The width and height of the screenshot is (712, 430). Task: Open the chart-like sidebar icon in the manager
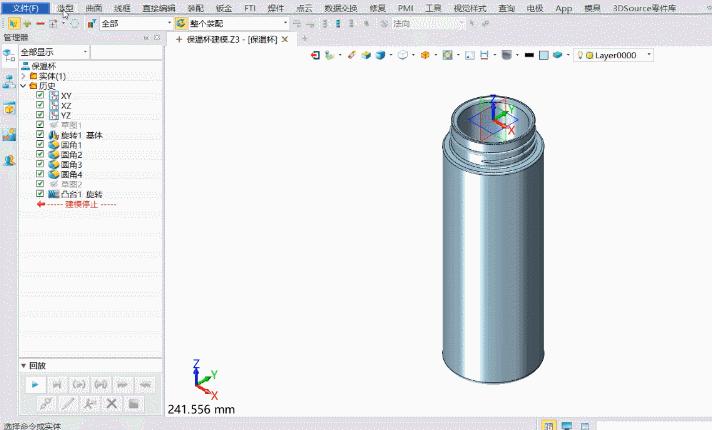[9, 134]
